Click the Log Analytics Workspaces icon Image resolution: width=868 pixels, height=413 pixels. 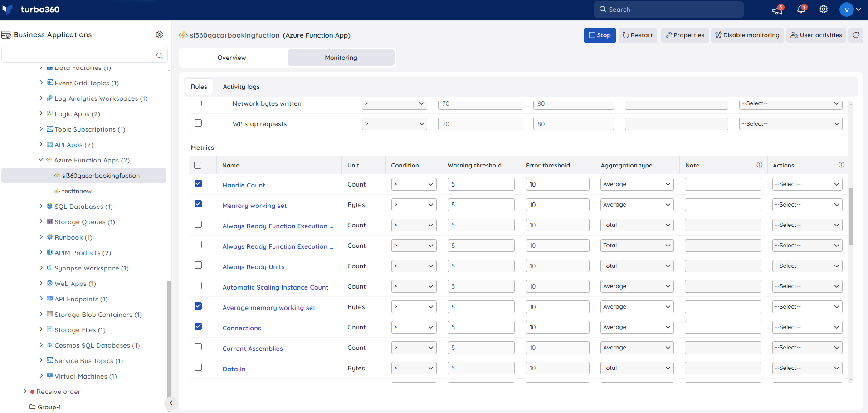click(50, 98)
